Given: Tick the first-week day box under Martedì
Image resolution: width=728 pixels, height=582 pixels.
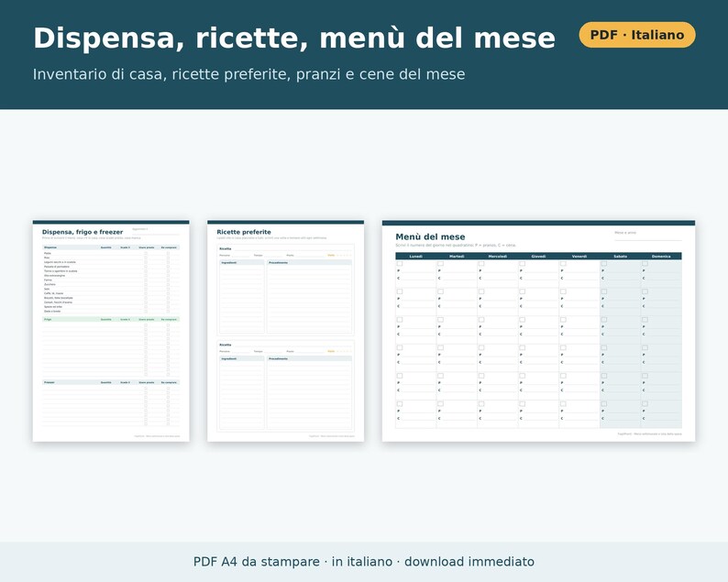Looking at the screenshot, I should coord(441,264).
